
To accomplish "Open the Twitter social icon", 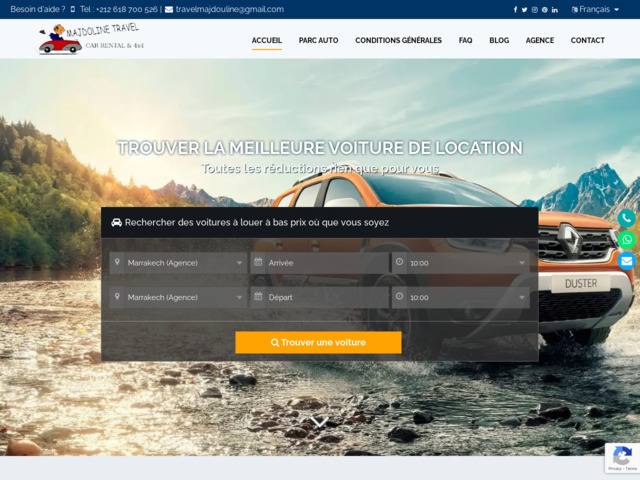I will (525, 10).
